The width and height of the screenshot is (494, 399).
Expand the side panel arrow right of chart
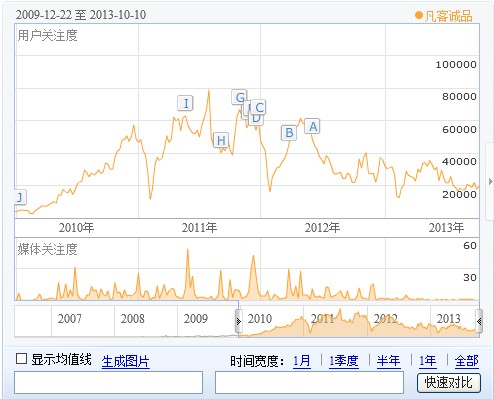490,182
